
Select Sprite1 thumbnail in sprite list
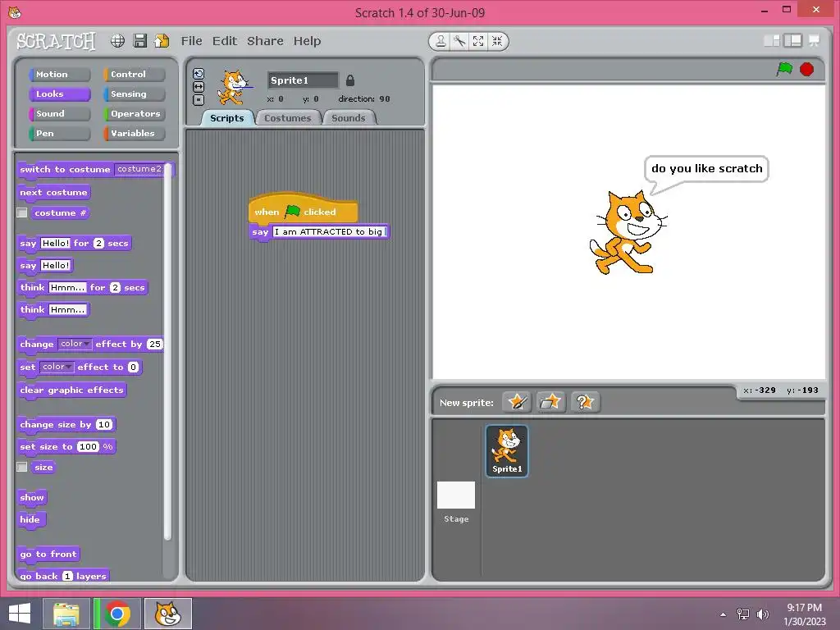507,450
